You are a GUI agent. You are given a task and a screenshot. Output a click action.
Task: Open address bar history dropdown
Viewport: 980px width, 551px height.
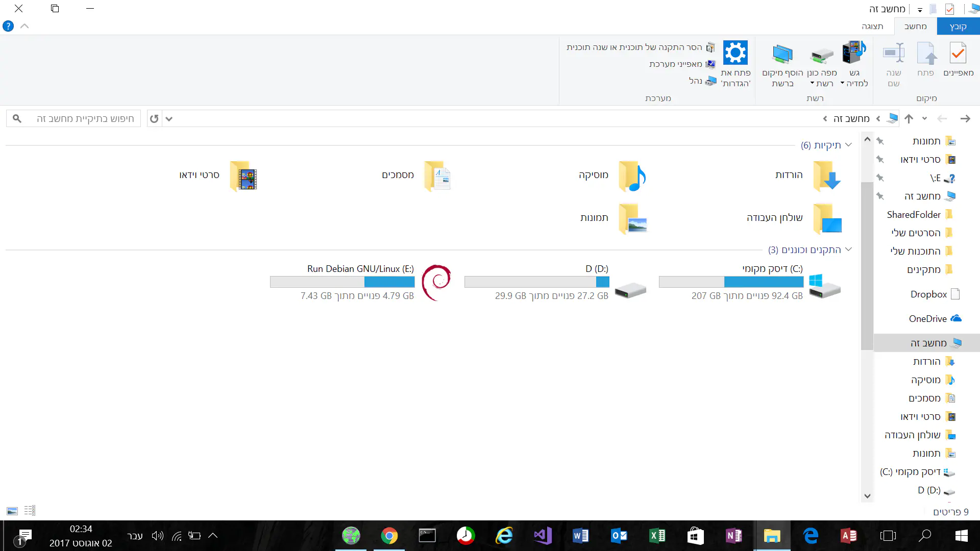169,119
